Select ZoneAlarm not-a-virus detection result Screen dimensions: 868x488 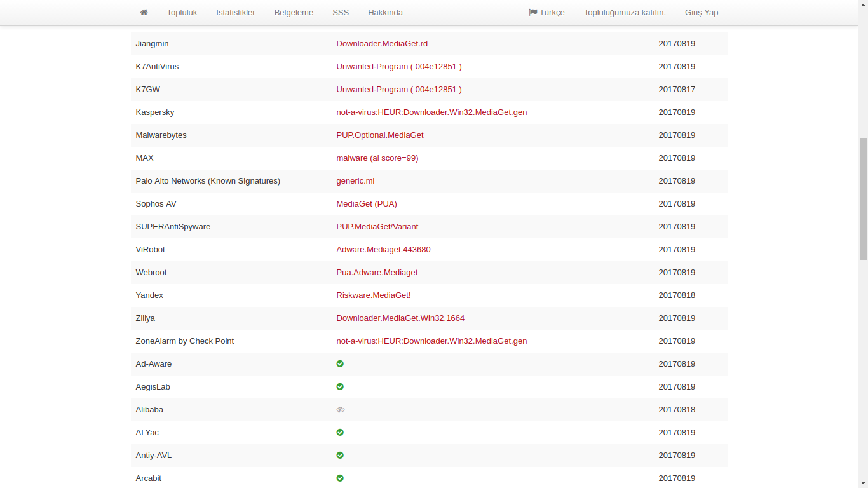tap(431, 341)
